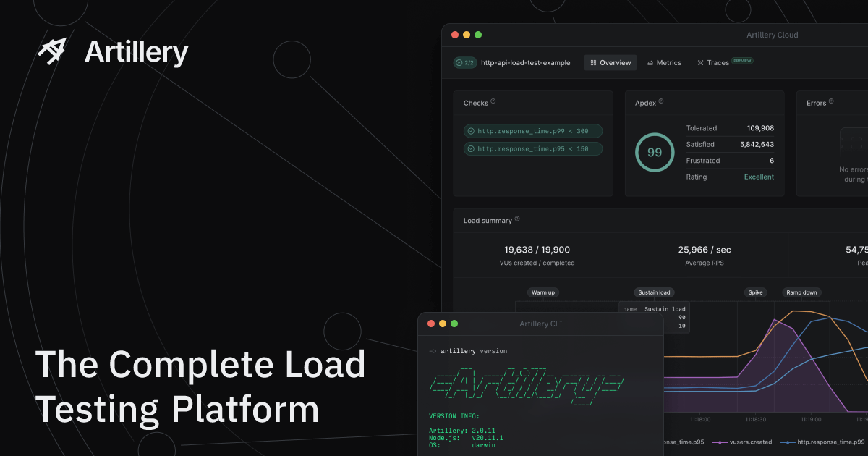Click the Excellent rating link

(x=759, y=177)
